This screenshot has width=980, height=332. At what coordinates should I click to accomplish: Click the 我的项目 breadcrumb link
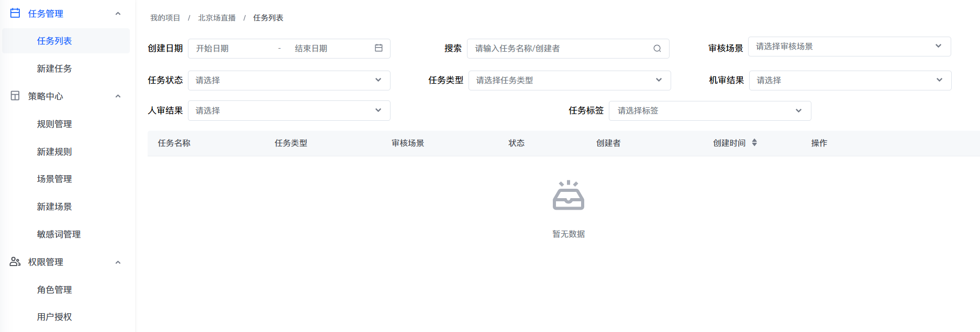tap(165, 18)
